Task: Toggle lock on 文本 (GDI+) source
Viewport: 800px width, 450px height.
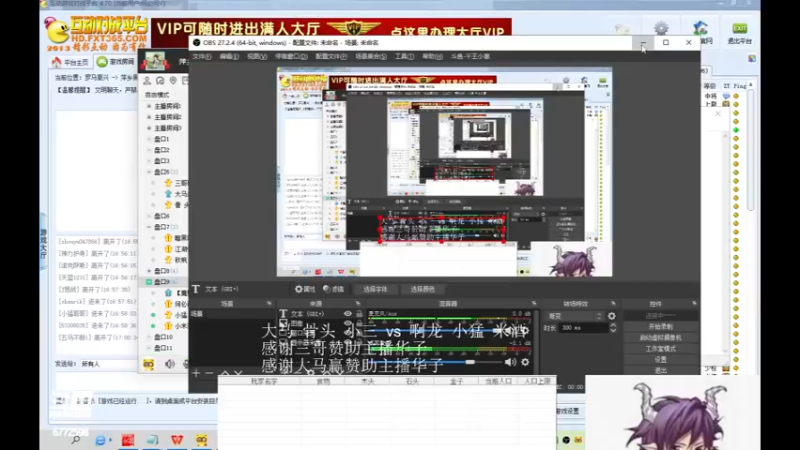Action: tap(359, 314)
